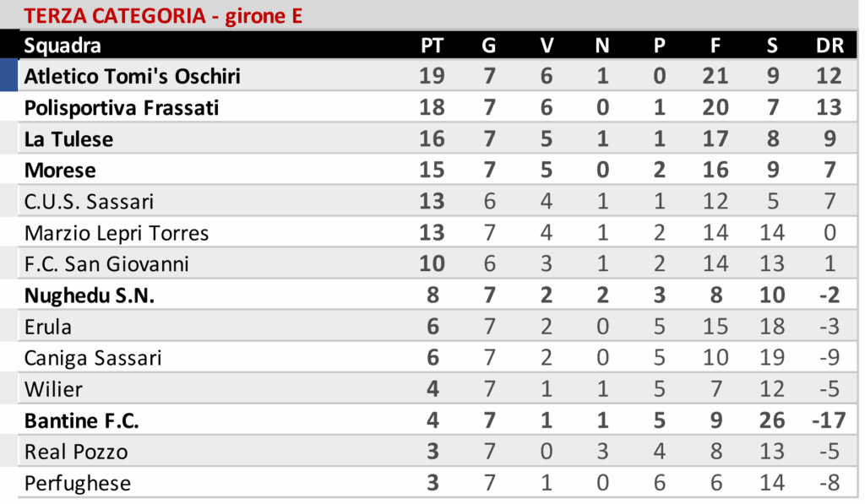This screenshot has width=865, height=504.
Task: Click the TERZA CATEGORIA girone E title
Action: click(163, 15)
